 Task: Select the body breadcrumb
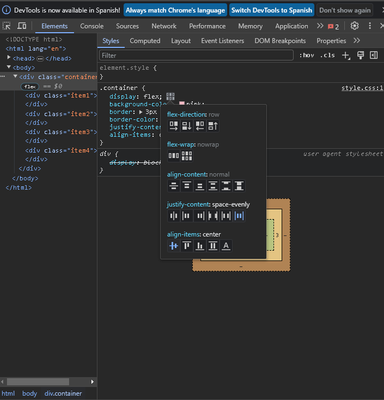pyautogui.click(x=29, y=394)
